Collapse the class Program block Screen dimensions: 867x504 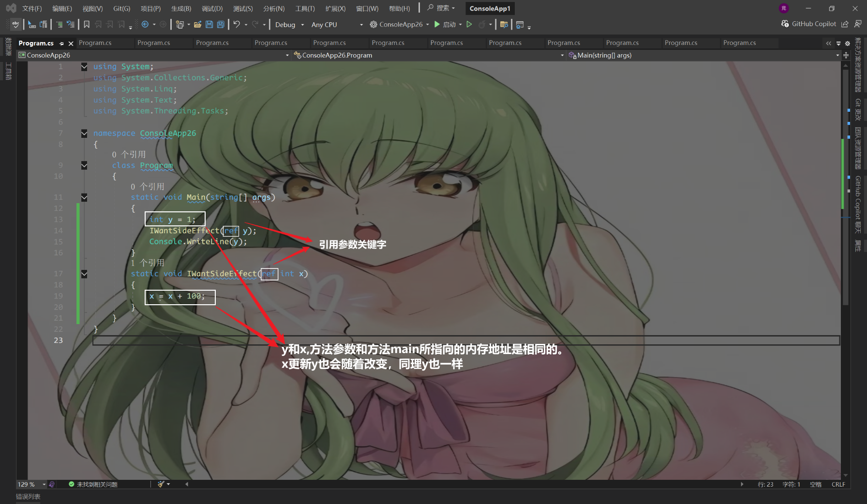coord(84,165)
